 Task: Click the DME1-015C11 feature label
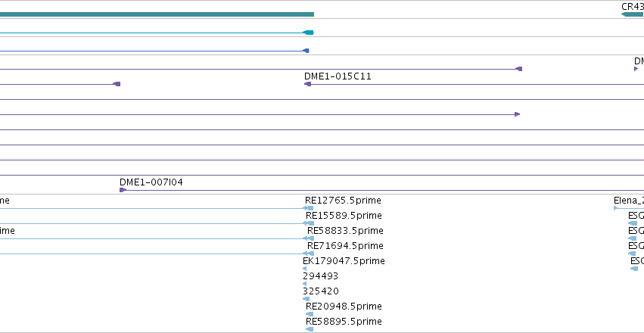click(x=338, y=76)
